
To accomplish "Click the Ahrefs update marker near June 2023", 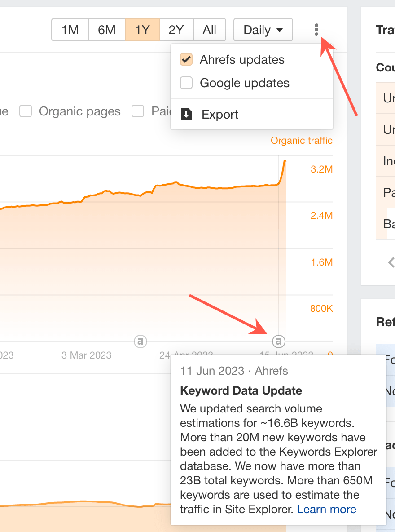I will (279, 341).
